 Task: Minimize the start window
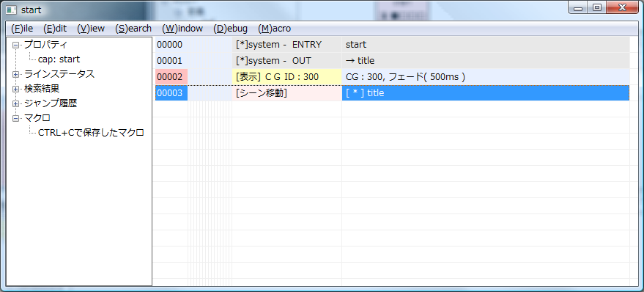point(578,8)
